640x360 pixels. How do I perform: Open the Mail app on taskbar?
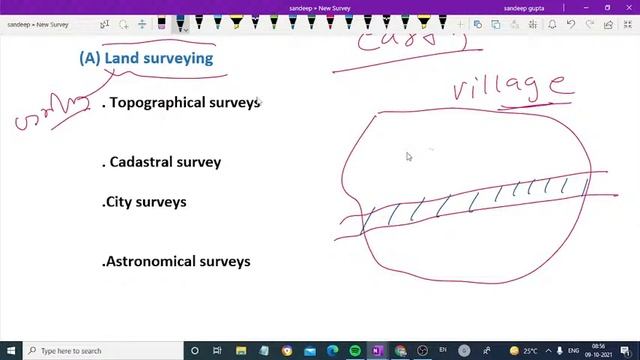click(310, 351)
